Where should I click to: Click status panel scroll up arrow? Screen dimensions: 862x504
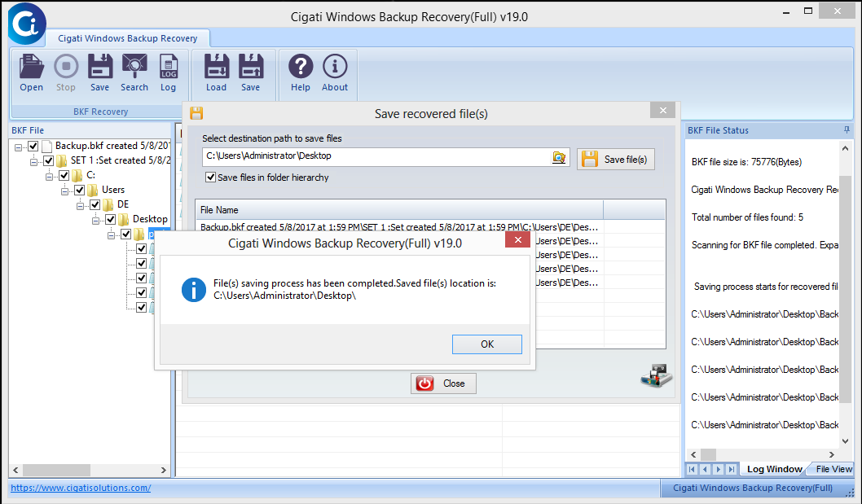[845, 148]
